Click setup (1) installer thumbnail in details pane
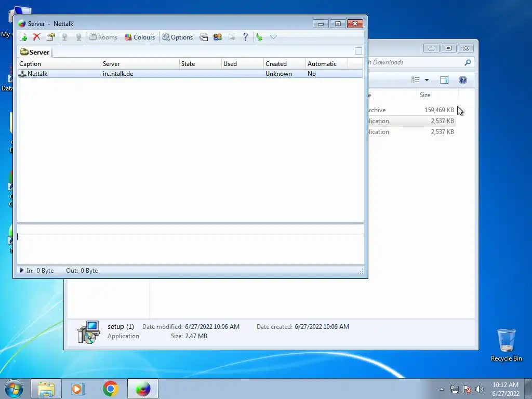This screenshot has height=399, width=532. point(88,332)
